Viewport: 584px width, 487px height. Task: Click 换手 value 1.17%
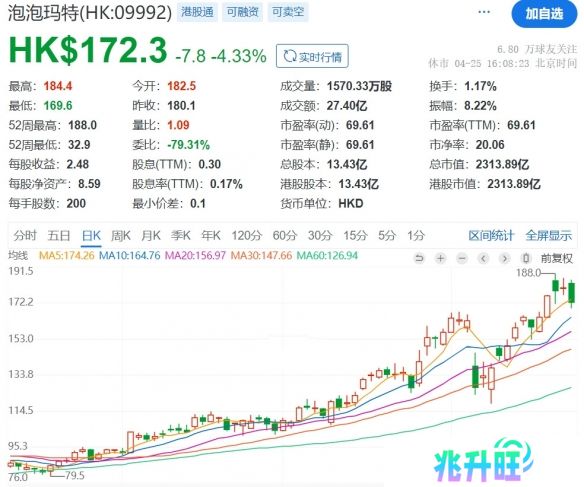tap(480, 86)
